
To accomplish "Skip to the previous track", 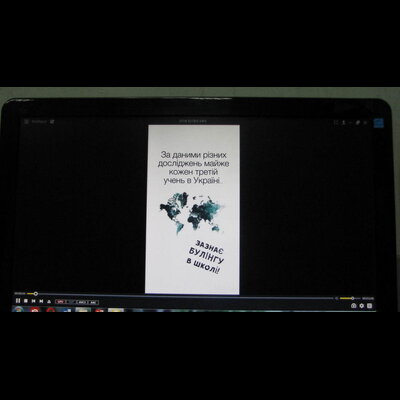I will click(33, 301).
